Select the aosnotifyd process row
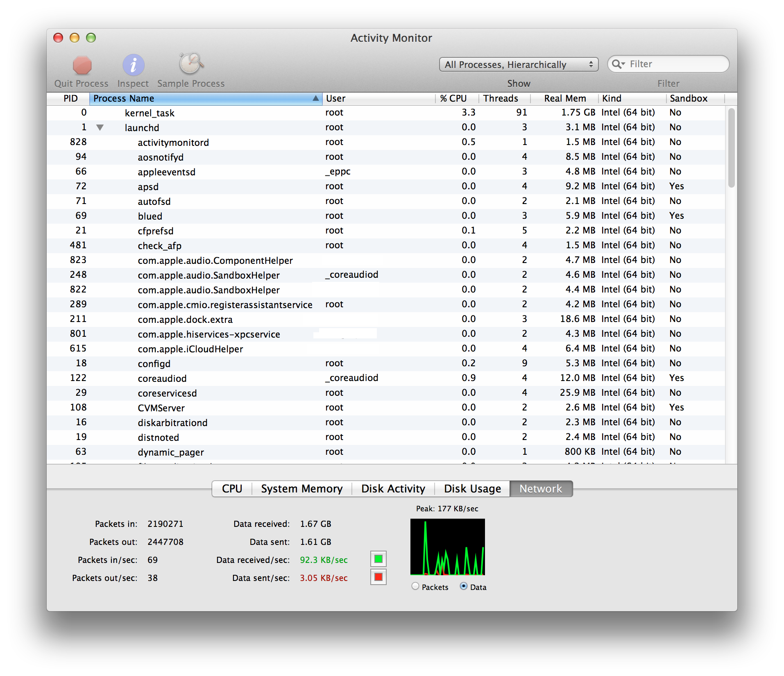 [386, 157]
